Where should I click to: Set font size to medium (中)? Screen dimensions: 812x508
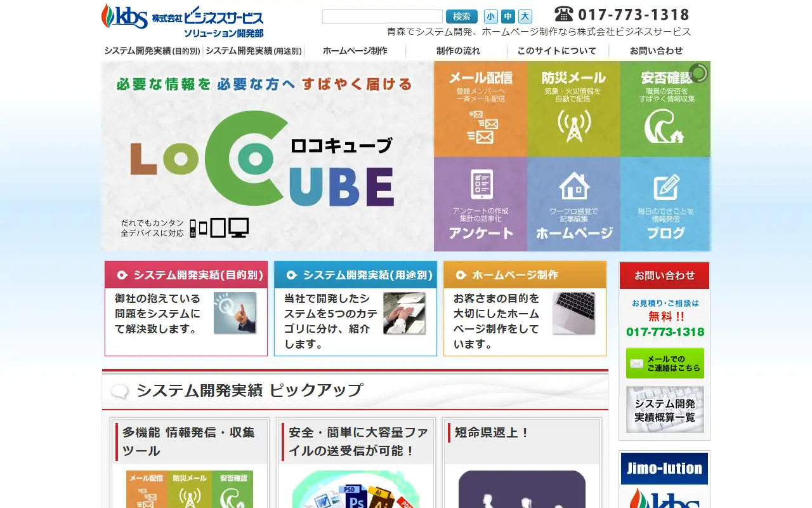coord(508,17)
